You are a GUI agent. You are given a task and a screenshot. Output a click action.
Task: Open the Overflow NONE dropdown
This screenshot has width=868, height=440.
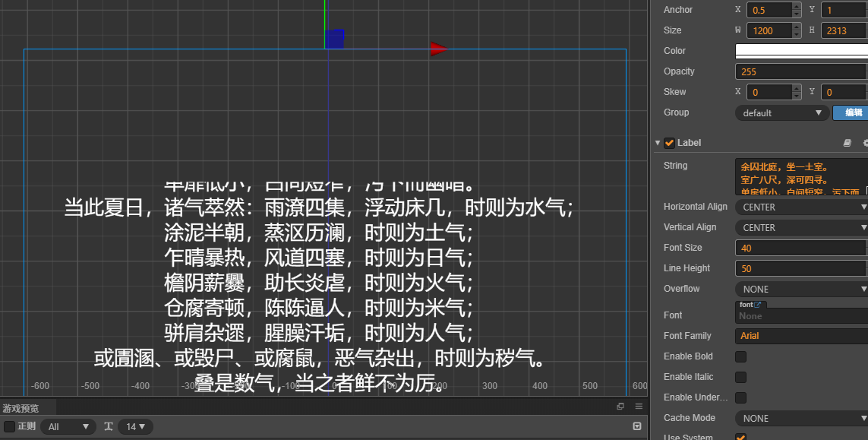802,289
